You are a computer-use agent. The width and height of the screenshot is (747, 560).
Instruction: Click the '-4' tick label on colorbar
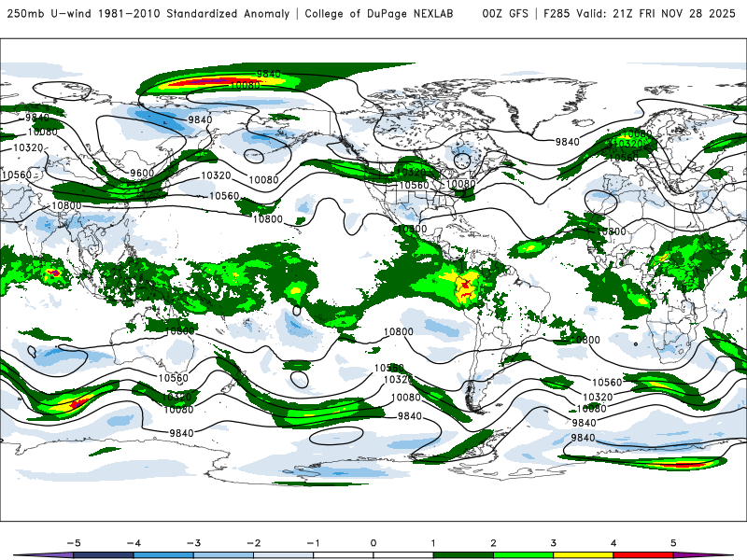(x=134, y=543)
